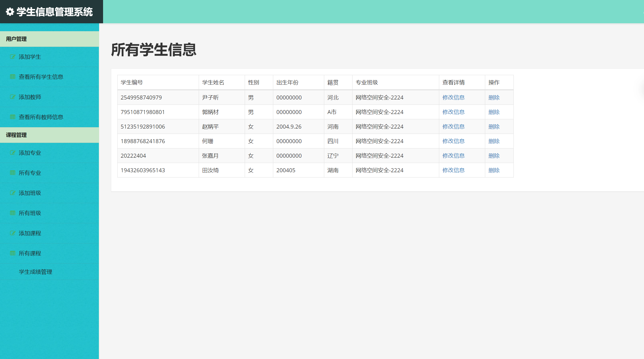Click 修改信息 for student 赵炳芊
Viewport: 644px width, 359px height.
click(453, 126)
